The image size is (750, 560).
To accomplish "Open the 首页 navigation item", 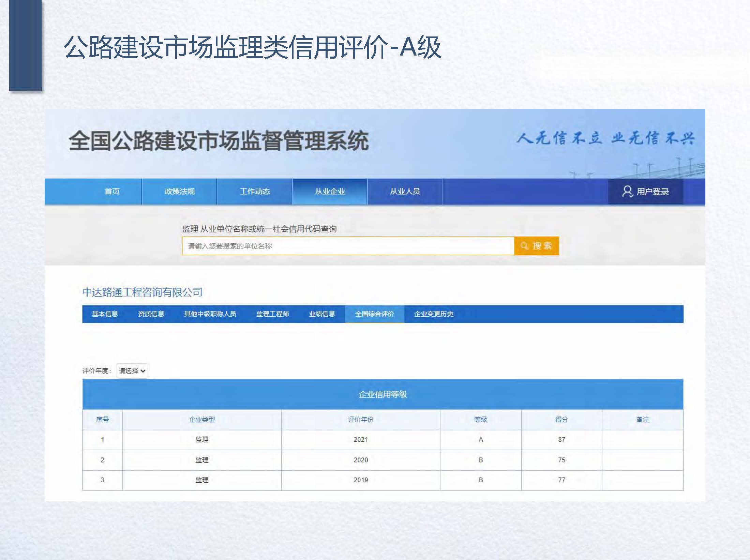I will pos(112,192).
